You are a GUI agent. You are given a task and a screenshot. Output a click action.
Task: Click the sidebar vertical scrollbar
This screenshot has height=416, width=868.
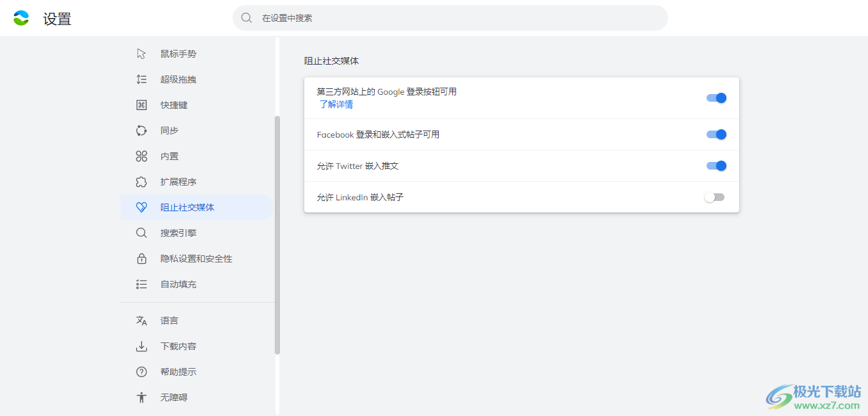pyautogui.click(x=277, y=234)
